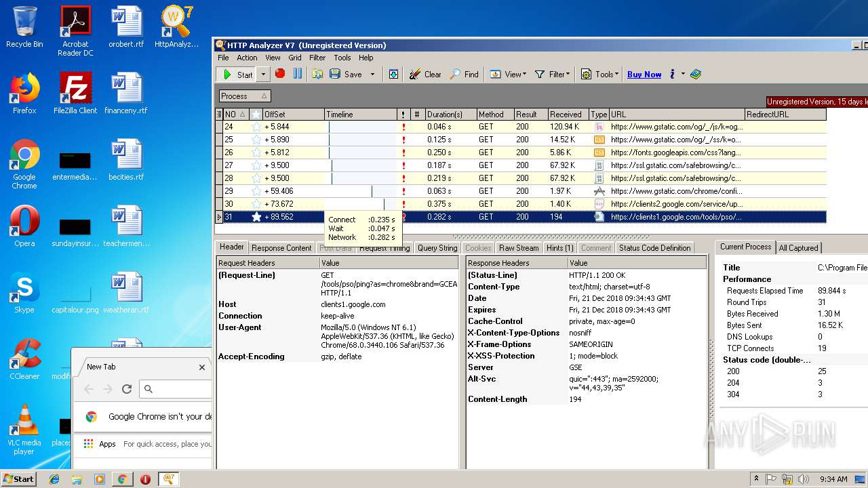Image resolution: width=868 pixels, height=488 pixels.
Task: Switch to the Response Content tab
Action: (x=281, y=248)
